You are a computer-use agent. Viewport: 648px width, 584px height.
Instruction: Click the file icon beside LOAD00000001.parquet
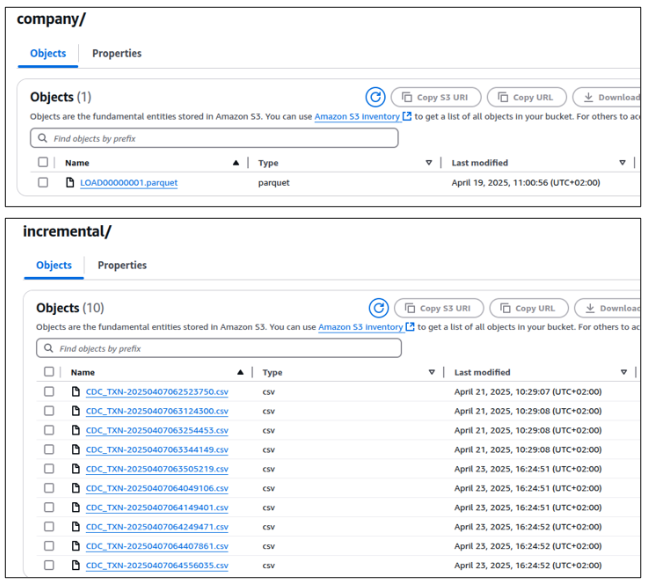[70, 182]
